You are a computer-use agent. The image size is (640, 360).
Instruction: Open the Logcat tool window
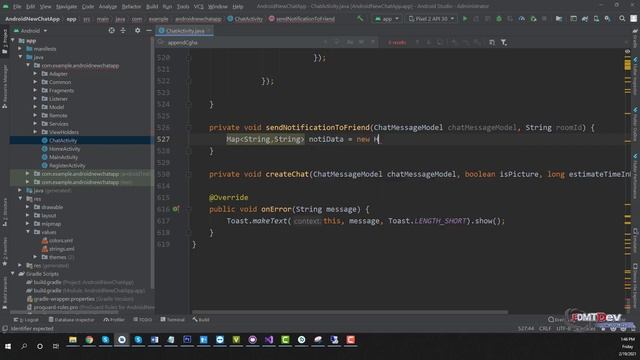point(26,320)
